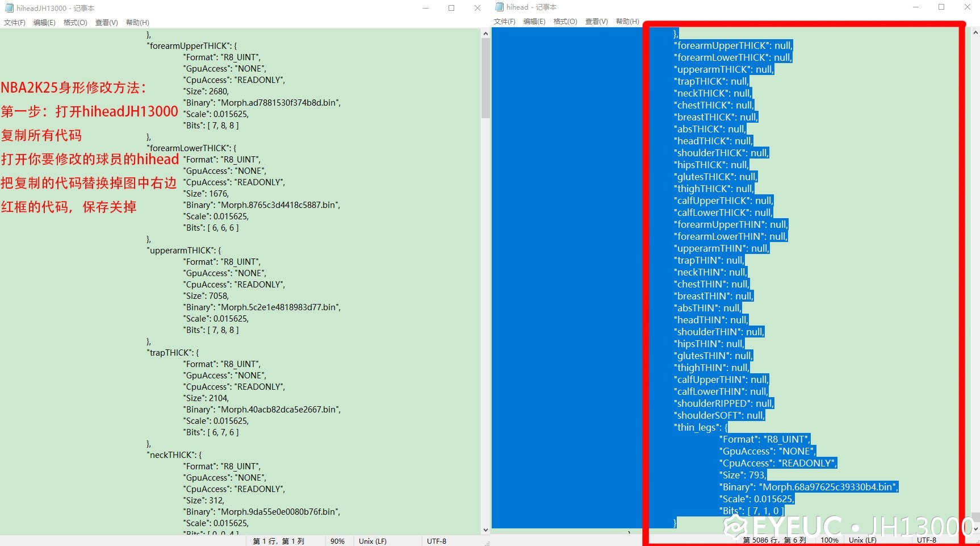Click "upperarmTHICK": null line in hihead window
The height and width of the screenshot is (546, 980).
724,69
